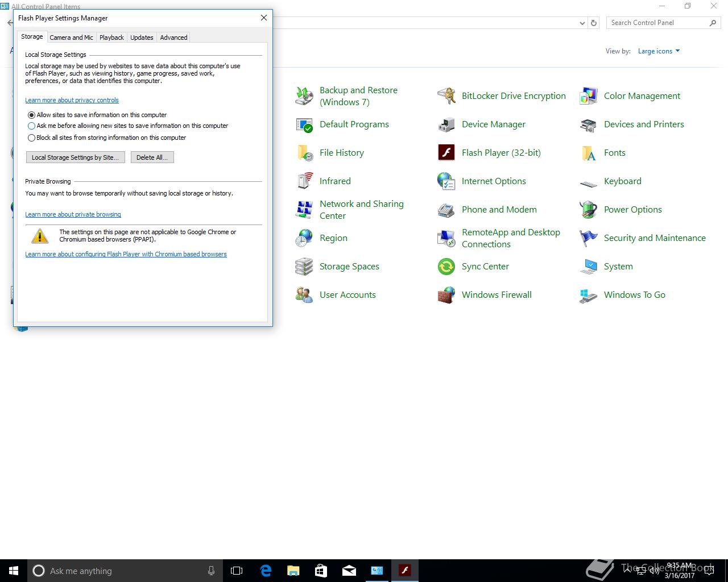Image resolution: width=728 pixels, height=582 pixels.
Task: Open the Infrared icon
Action: tap(304, 181)
